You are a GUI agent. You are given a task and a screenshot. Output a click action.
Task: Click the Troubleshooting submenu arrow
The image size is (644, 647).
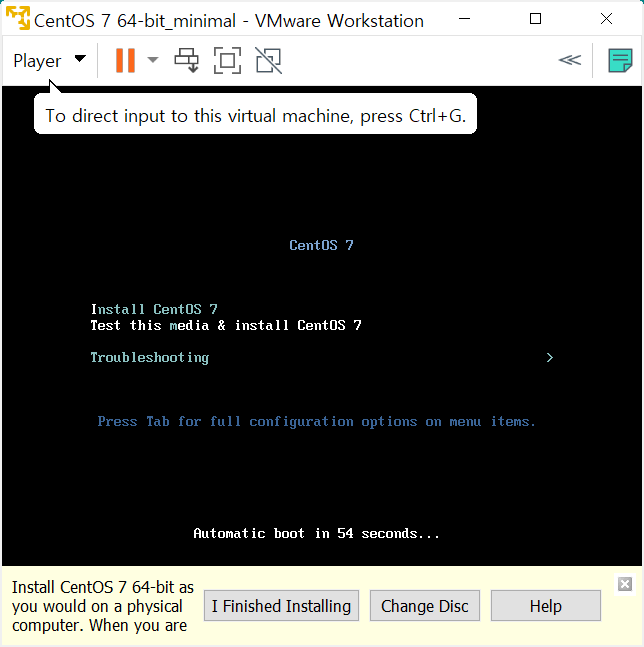pos(550,357)
